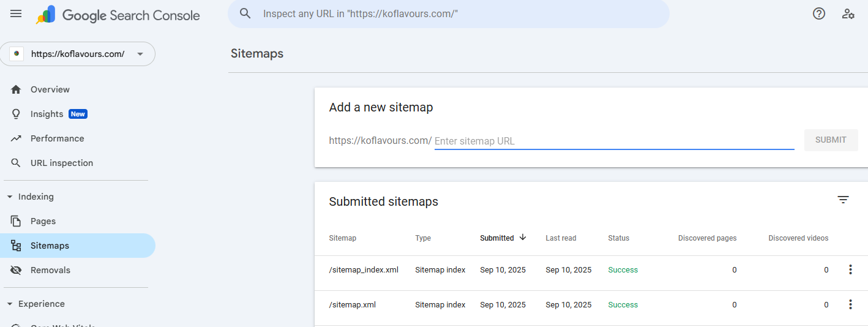Click the Add a new sitemap heading
868x327 pixels.
point(381,107)
